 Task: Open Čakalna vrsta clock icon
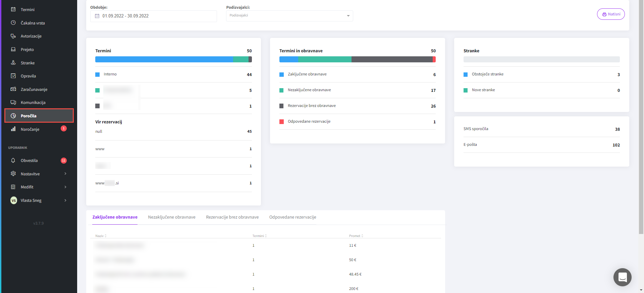click(13, 23)
